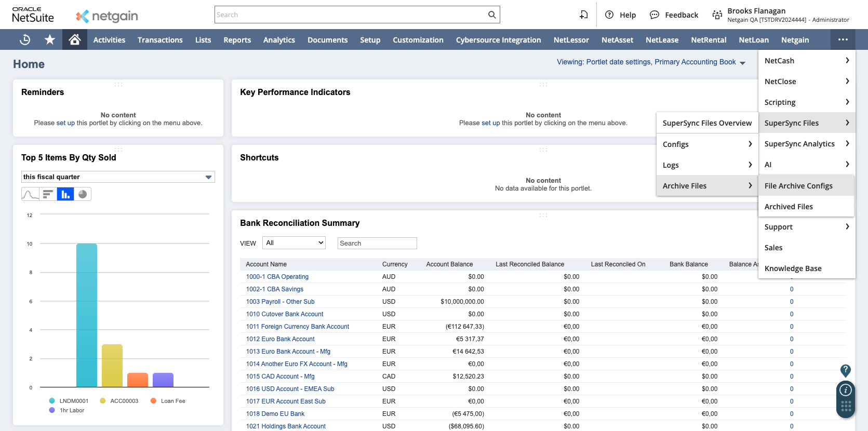This screenshot has width=868, height=431.
Task: Open the three-dot overflow menu
Action: pyautogui.click(x=843, y=40)
